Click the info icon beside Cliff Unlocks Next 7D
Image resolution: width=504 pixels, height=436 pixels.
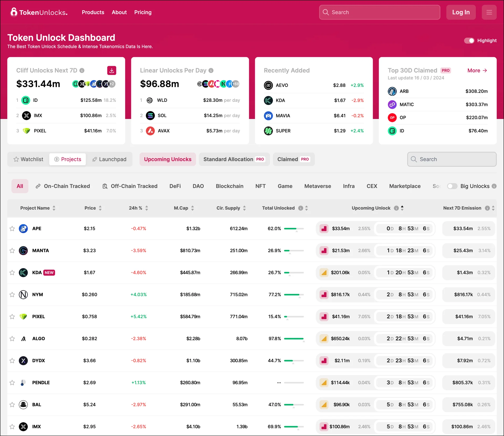pos(82,71)
